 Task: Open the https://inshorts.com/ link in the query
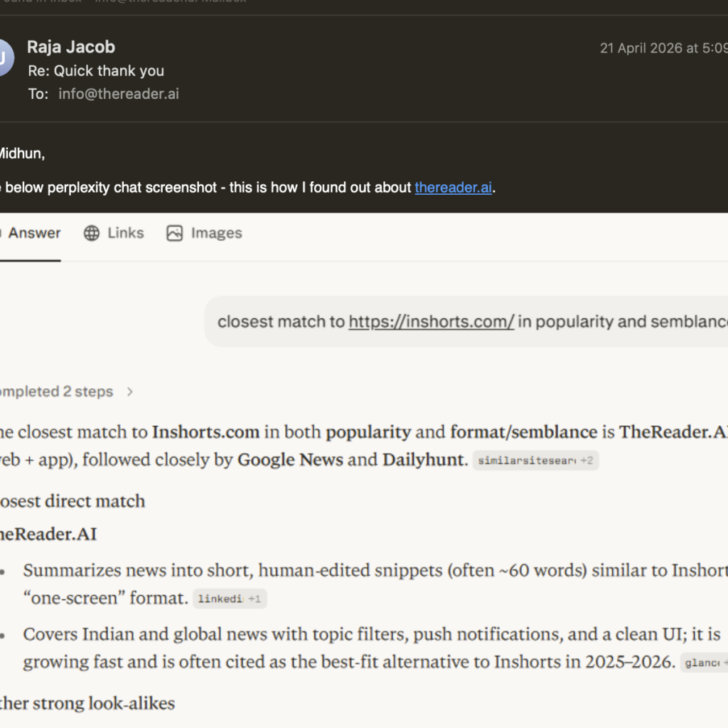pyautogui.click(x=431, y=321)
